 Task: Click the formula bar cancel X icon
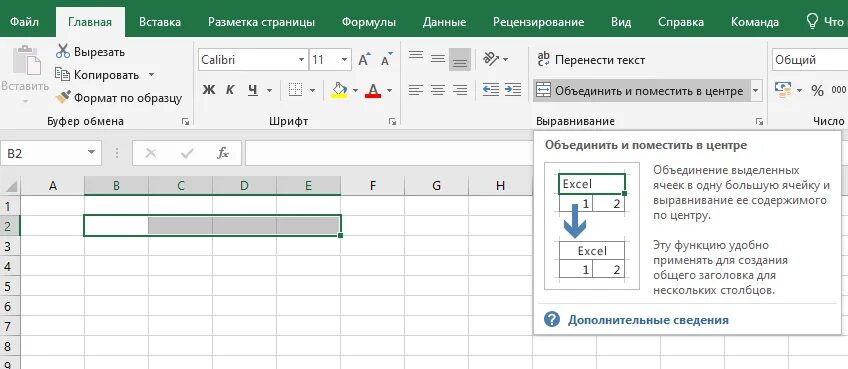point(151,154)
